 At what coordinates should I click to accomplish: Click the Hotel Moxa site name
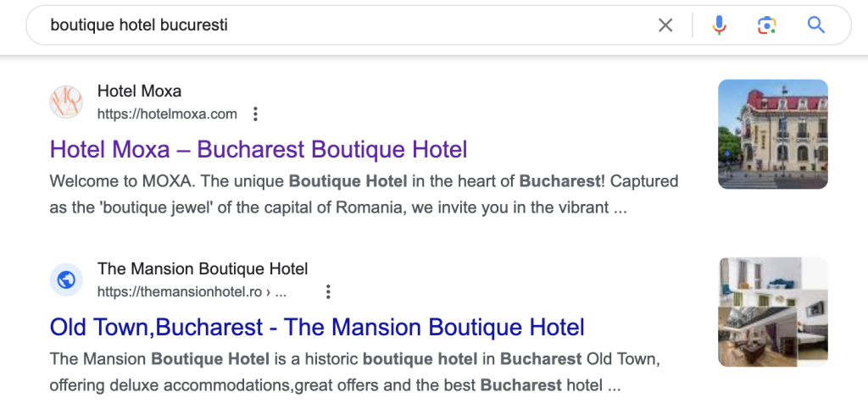[139, 91]
